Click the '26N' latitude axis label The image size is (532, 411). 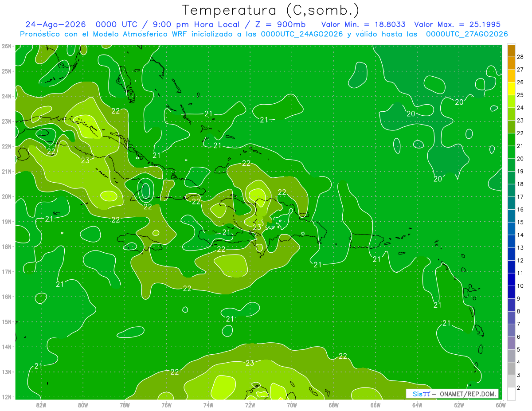[x=6, y=46]
